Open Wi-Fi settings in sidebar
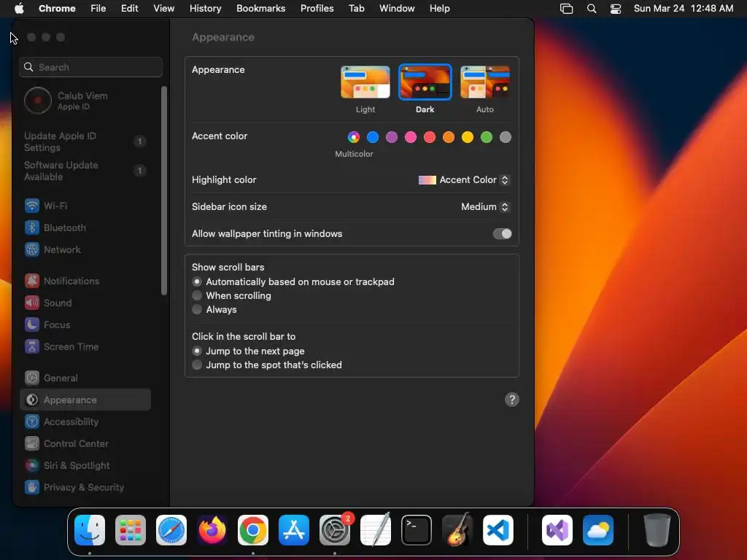 coord(86,206)
